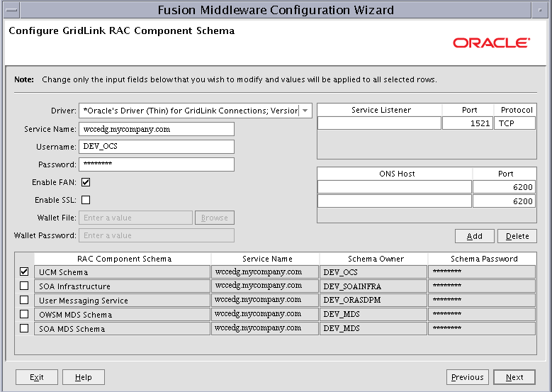
Task: Check the User Messaging Service row checkbox
Action: click(24, 300)
